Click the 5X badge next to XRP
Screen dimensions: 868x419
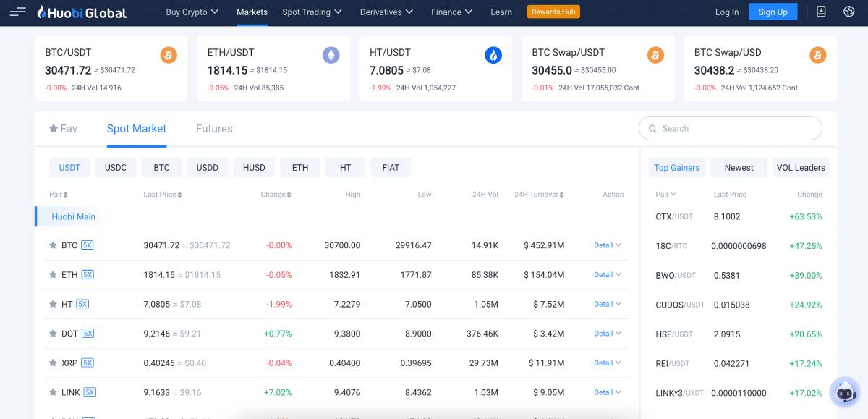coord(88,363)
